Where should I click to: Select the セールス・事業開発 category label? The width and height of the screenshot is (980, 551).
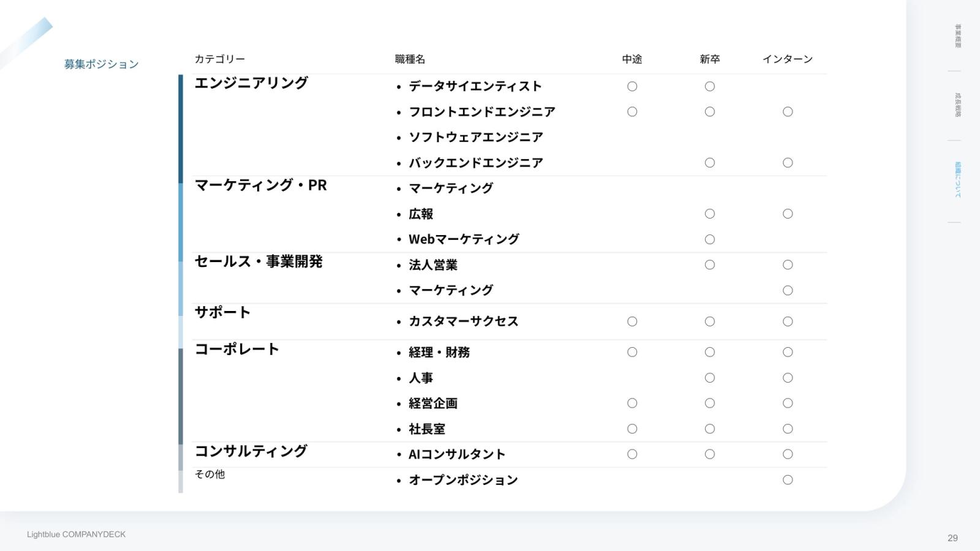pos(258,261)
